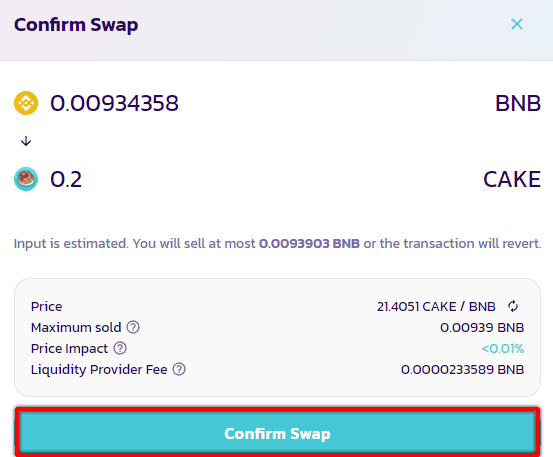Click the BNB token symbol label
Image resolution: width=553 pixels, height=457 pixels.
click(x=518, y=103)
